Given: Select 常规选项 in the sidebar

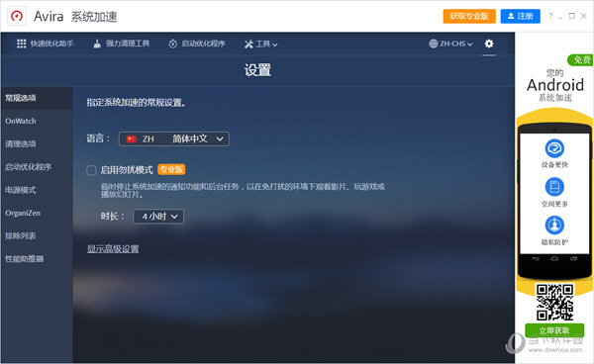Looking at the screenshot, I should [37, 98].
